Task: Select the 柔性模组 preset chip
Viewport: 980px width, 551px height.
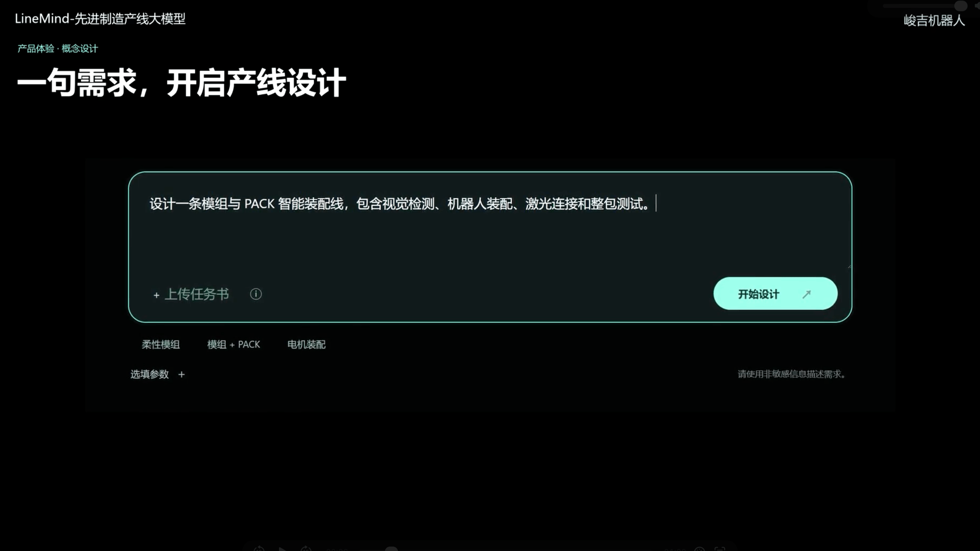Action: (x=161, y=344)
